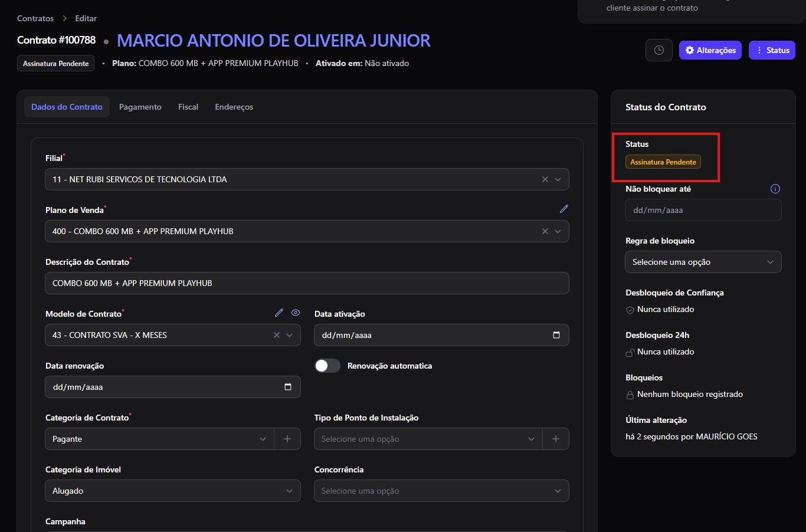This screenshot has width=806, height=532.
Task: Add new Tipo de Ponto de Instalação
Action: click(556, 439)
